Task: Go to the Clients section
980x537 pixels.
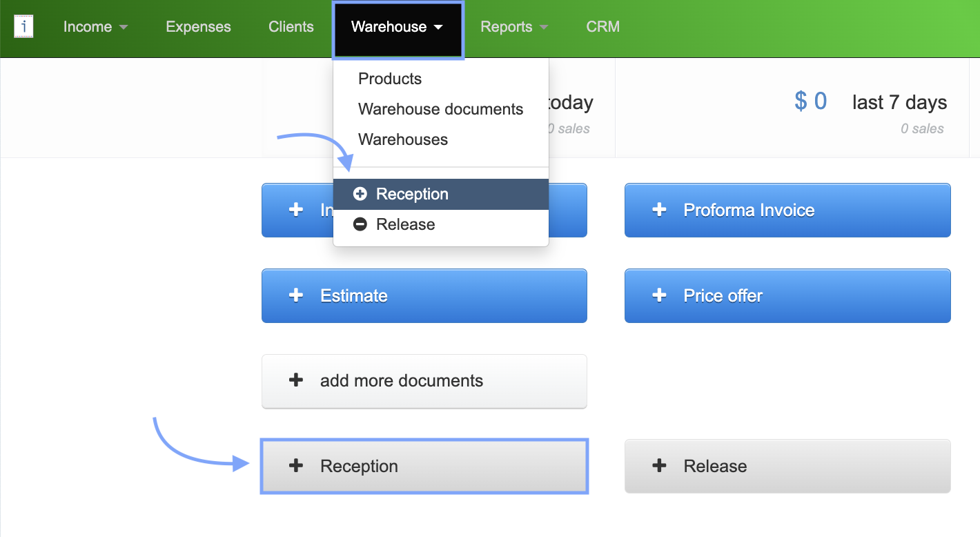Action: click(x=291, y=27)
